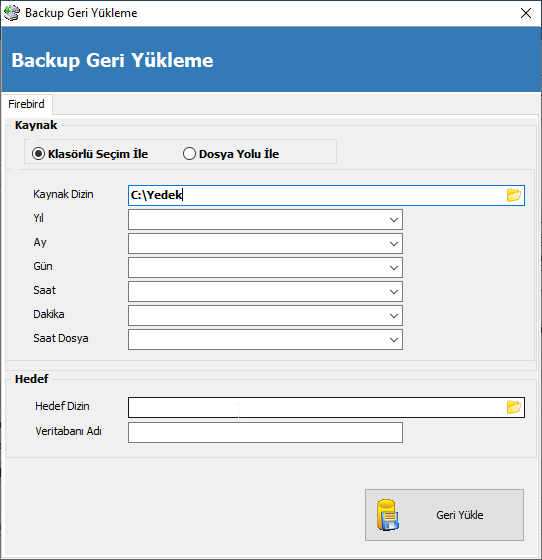Select Klasörlü Seçim İle radio option
This screenshot has width=542, height=560.
click(x=38, y=154)
